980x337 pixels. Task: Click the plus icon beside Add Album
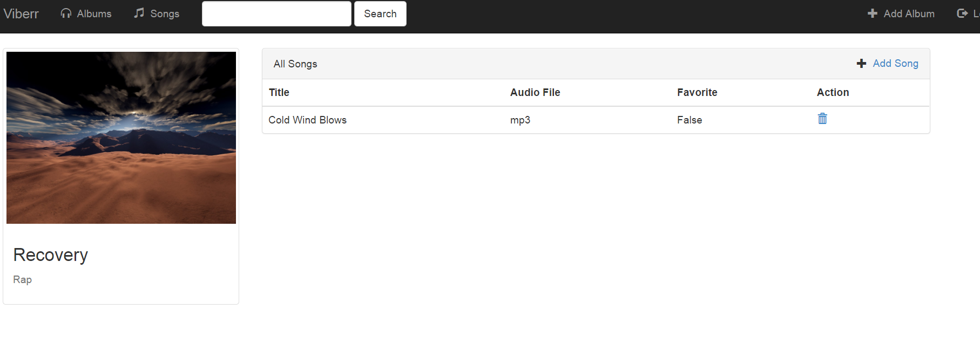(873, 13)
